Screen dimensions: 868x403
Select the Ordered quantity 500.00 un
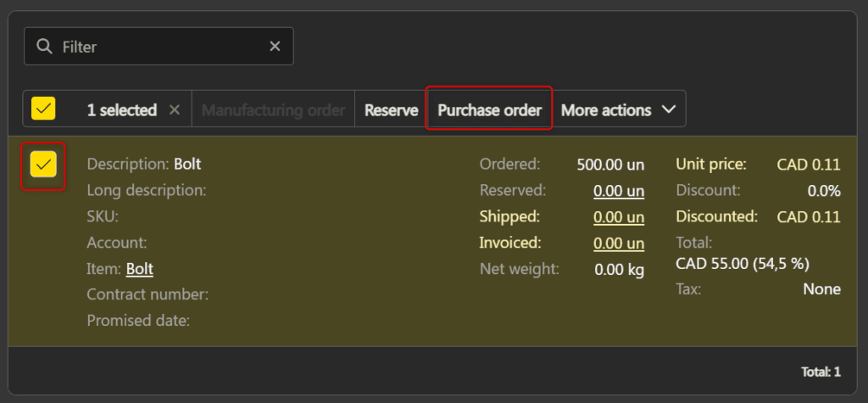coord(609,165)
